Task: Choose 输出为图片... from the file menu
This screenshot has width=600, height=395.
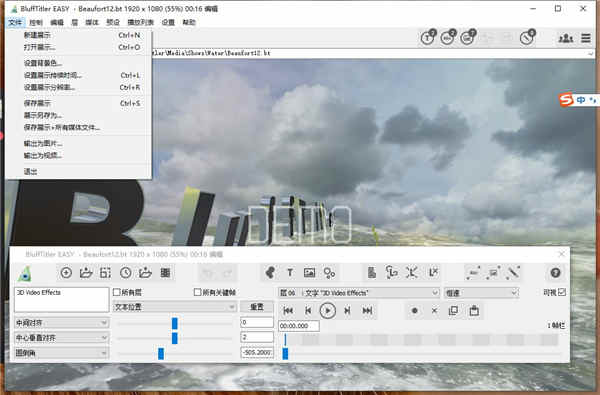Action: point(78,144)
